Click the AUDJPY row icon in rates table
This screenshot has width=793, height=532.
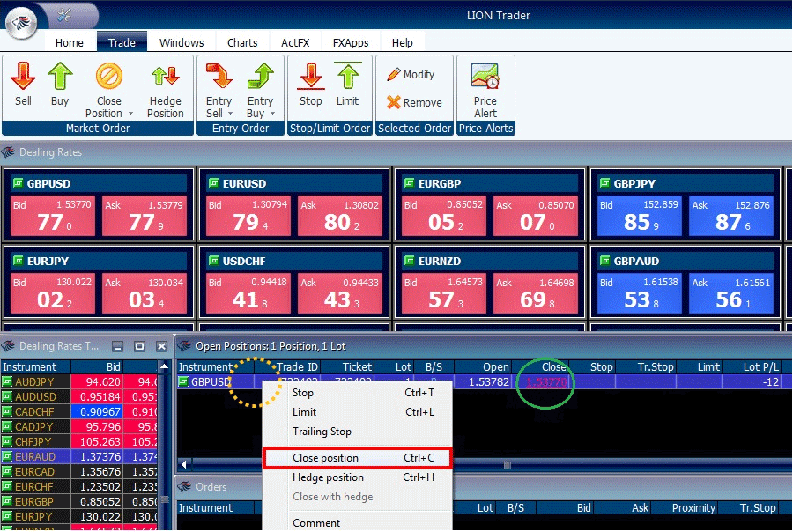coord(7,381)
